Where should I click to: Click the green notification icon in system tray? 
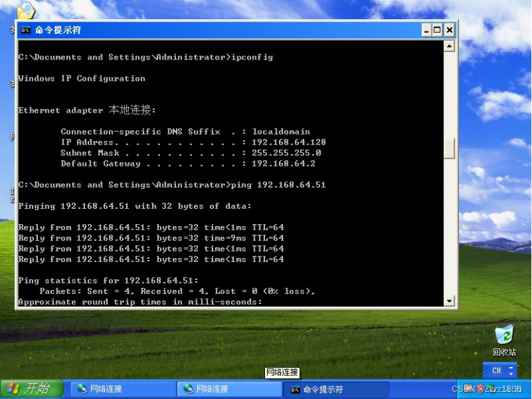pyautogui.click(x=490, y=386)
